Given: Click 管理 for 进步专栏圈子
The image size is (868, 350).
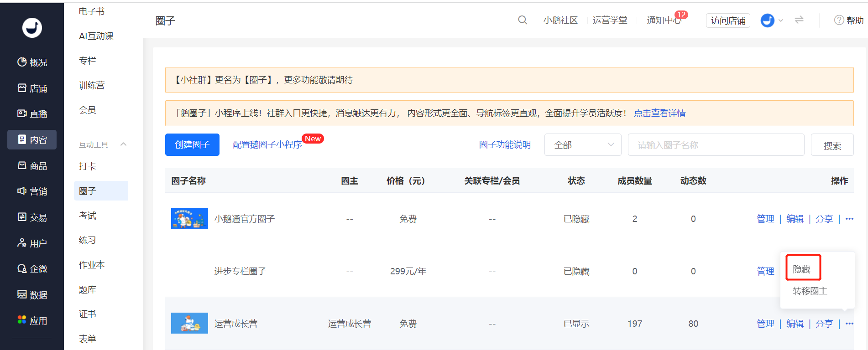Looking at the screenshot, I should pos(765,271).
